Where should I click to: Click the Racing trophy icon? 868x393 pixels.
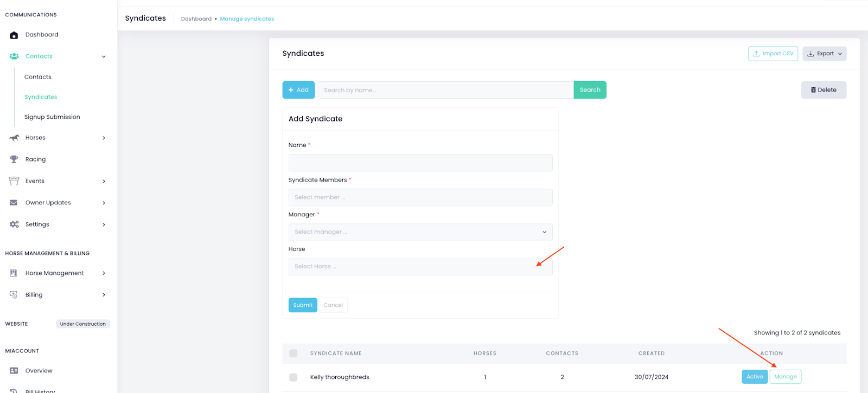click(x=14, y=159)
